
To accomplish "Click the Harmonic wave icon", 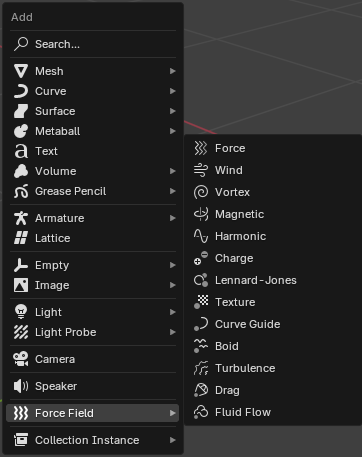I will (201, 236).
